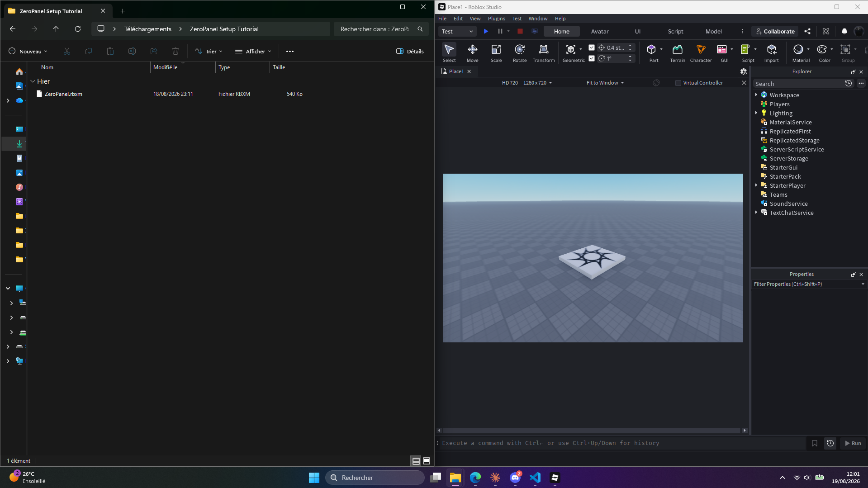Image resolution: width=868 pixels, height=488 pixels.
Task: Click the Color tool icon
Action: 822,49
